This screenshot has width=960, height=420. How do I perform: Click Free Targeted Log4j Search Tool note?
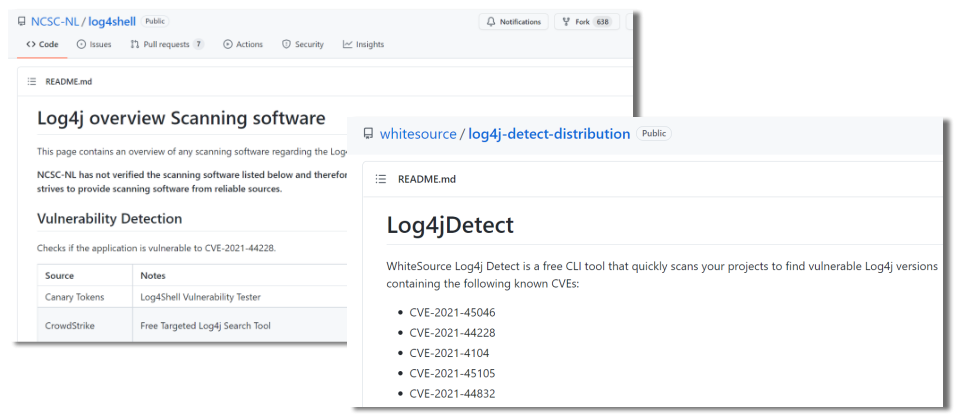coord(206,326)
